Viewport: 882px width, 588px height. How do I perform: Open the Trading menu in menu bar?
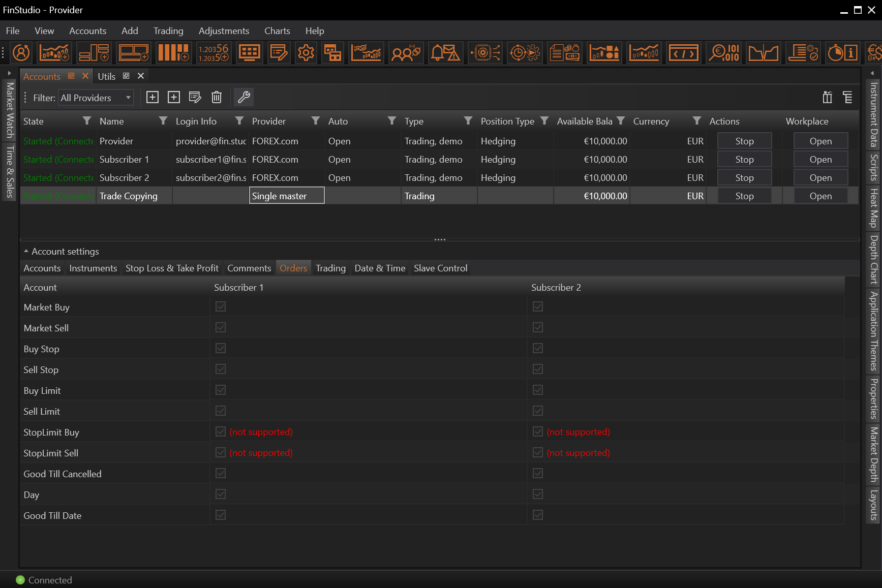pos(168,31)
